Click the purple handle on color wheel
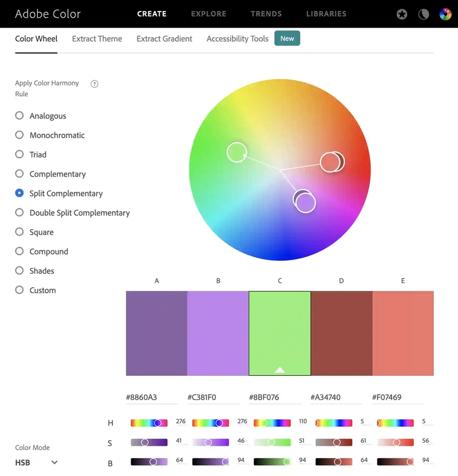458x476 pixels. (x=305, y=202)
